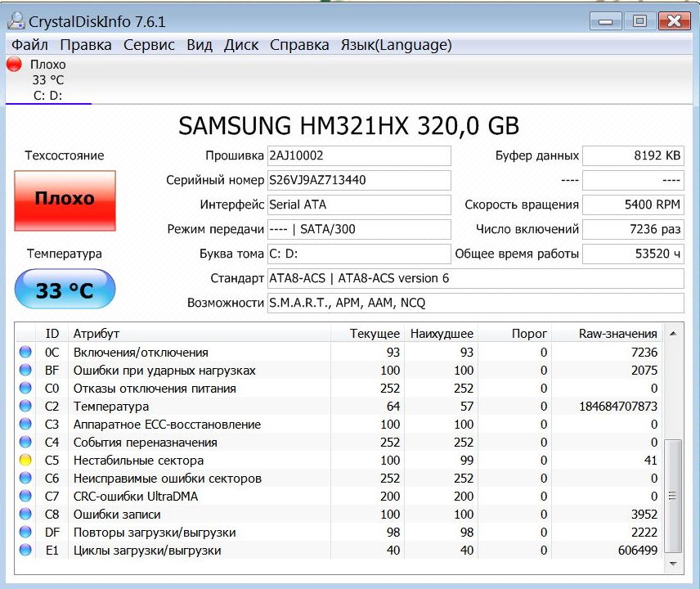700x589 pixels.
Task: Click the CrystalDiskInfo title bar app icon
Action: click(16, 21)
